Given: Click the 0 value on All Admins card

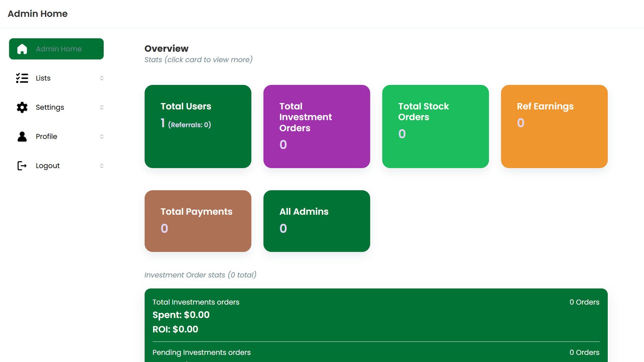Looking at the screenshot, I should (x=283, y=228).
